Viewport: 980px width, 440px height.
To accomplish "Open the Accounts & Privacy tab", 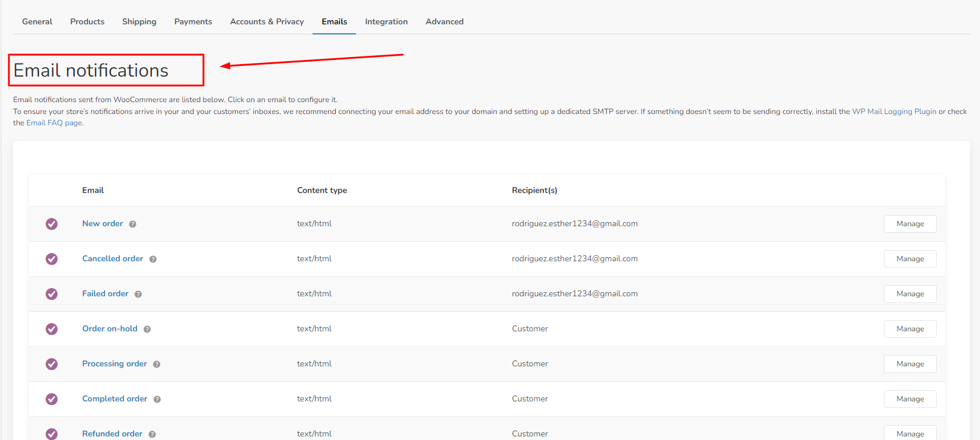I will click(x=266, y=21).
